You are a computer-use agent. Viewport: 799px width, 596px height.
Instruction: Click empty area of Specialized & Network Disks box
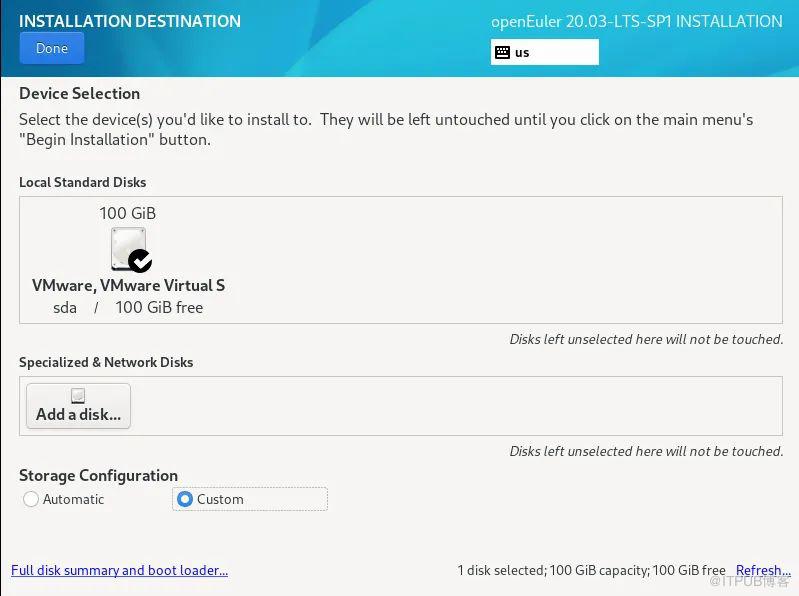456,406
